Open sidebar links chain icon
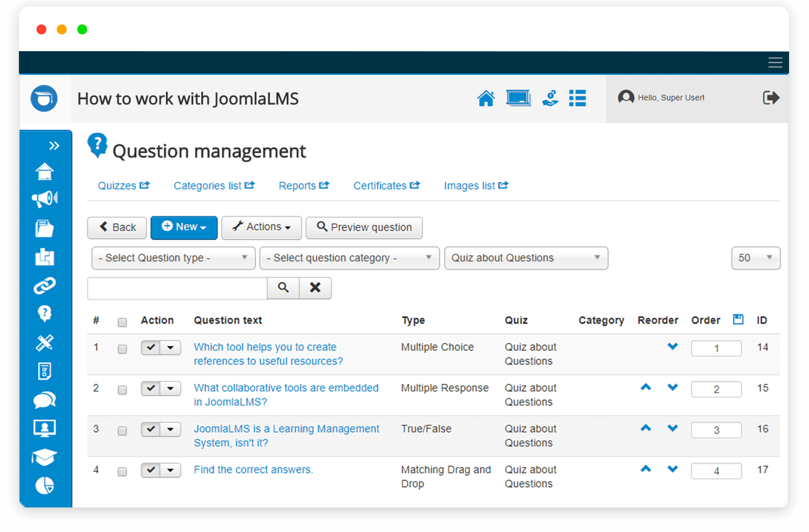Viewport: 809px width, 532px height. [x=45, y=285]
